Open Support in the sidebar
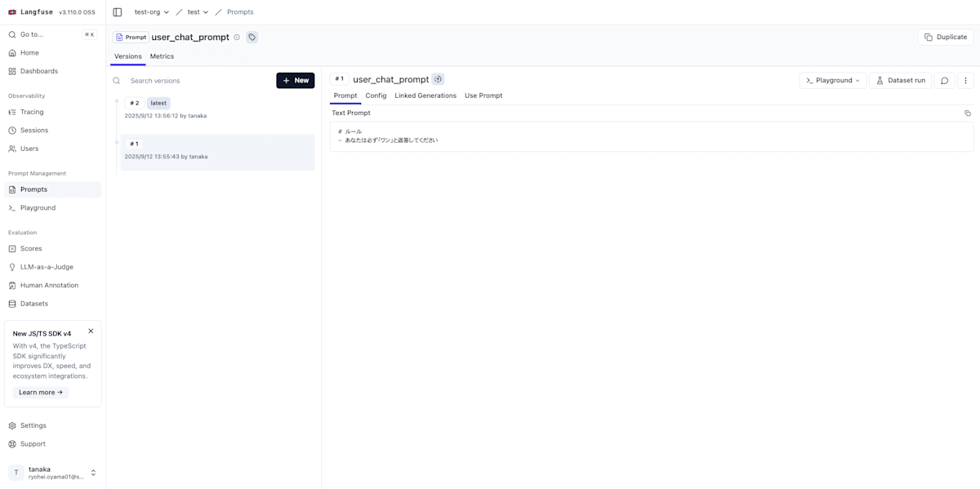The width and height of the screenshot is (980, 489). pos(52,444)
